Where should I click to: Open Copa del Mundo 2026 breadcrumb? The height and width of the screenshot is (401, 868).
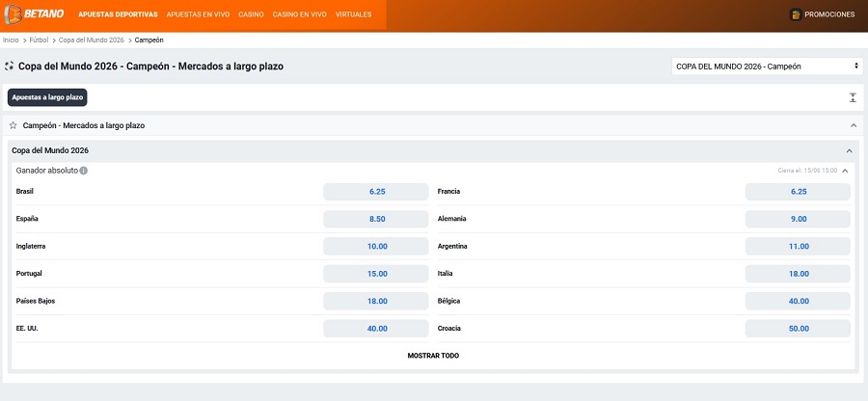92,40
